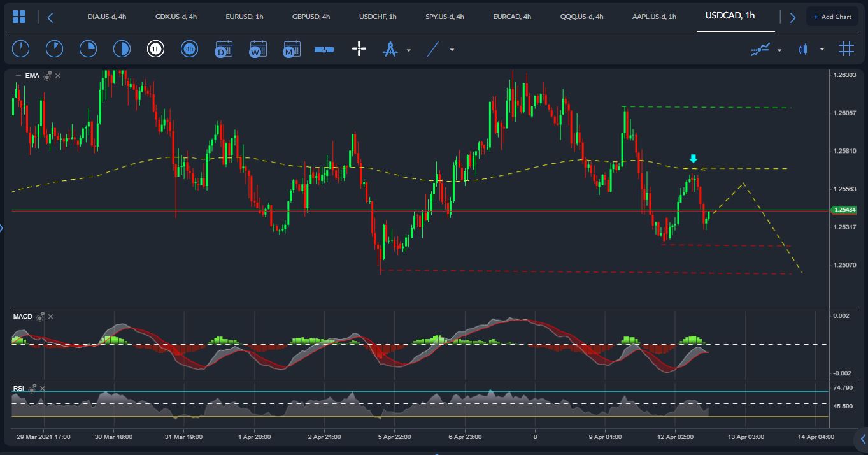The height and width of the screenshot is (455, 868).
Task: Click the Add Chart button
Action: tap(832, 17)
